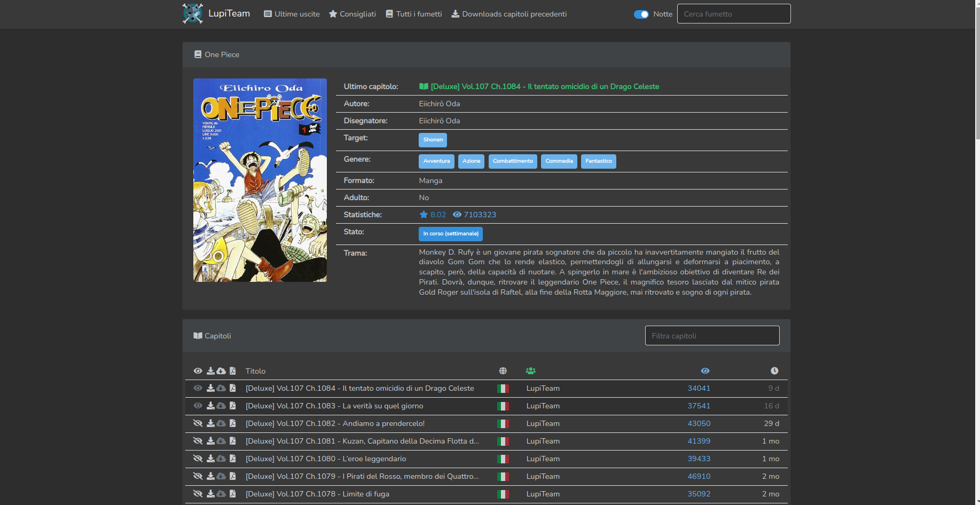Open Tutti i fumetti
The width and height of the screenshot is (980, 505).
[414, 14]
